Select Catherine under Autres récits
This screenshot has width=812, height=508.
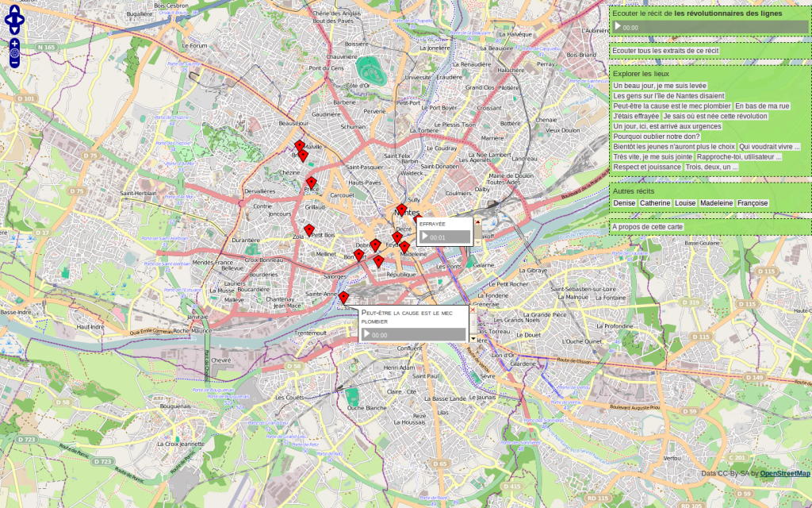(655, 203)
